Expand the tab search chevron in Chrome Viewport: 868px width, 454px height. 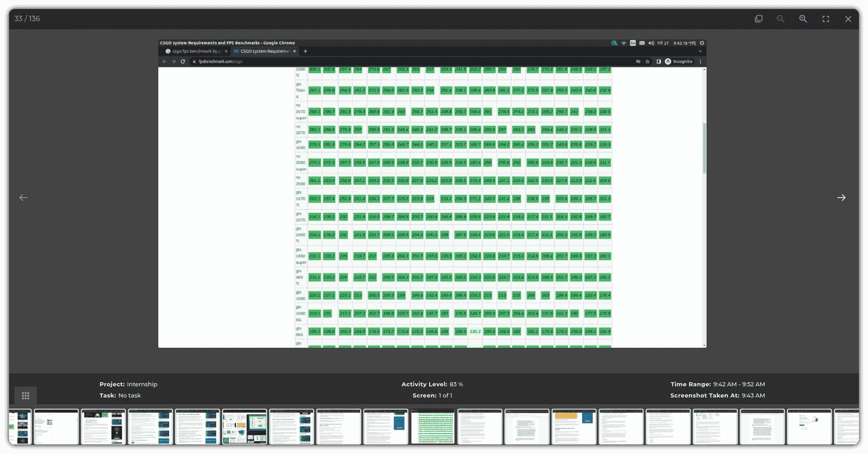(x=700, y=52)
